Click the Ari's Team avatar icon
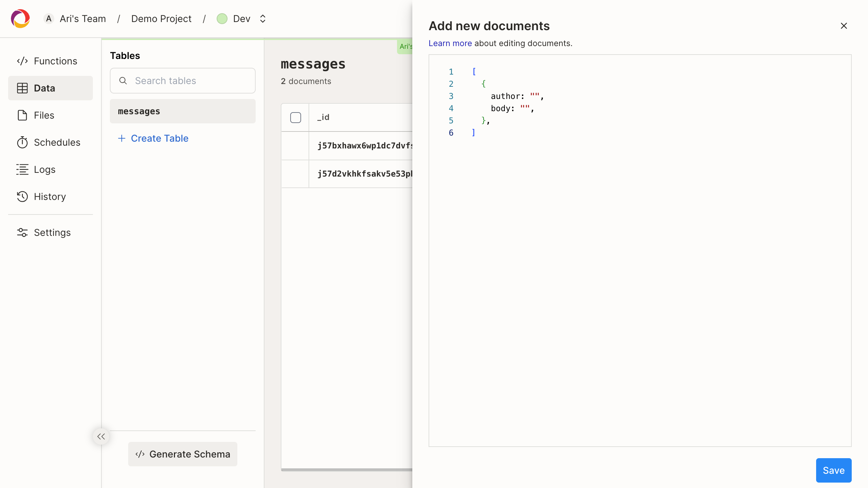Image resolution: width=868 pixels, height=488 pixels. coord(49,19)
